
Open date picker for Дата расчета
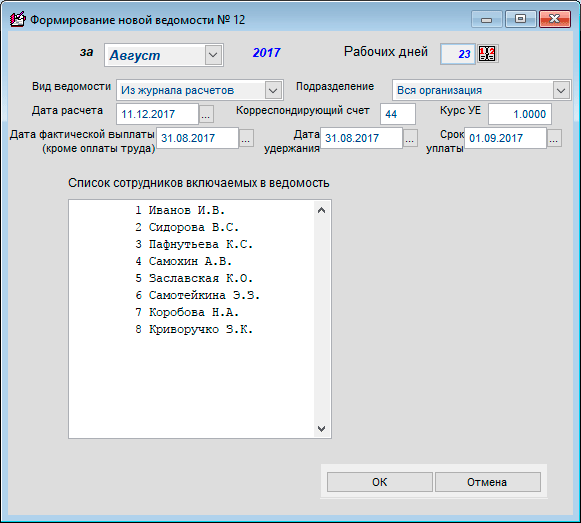coord(206,114)
